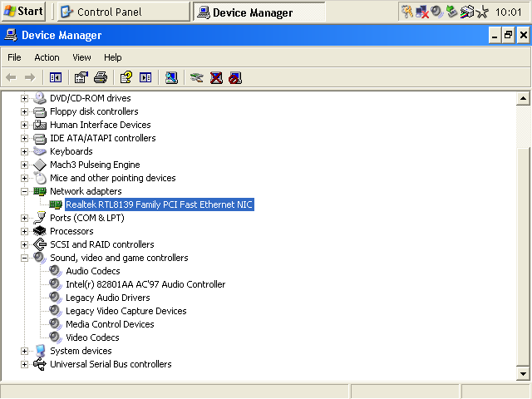Click the Help question-mark toolbar icon

click(x=126, y=77)
